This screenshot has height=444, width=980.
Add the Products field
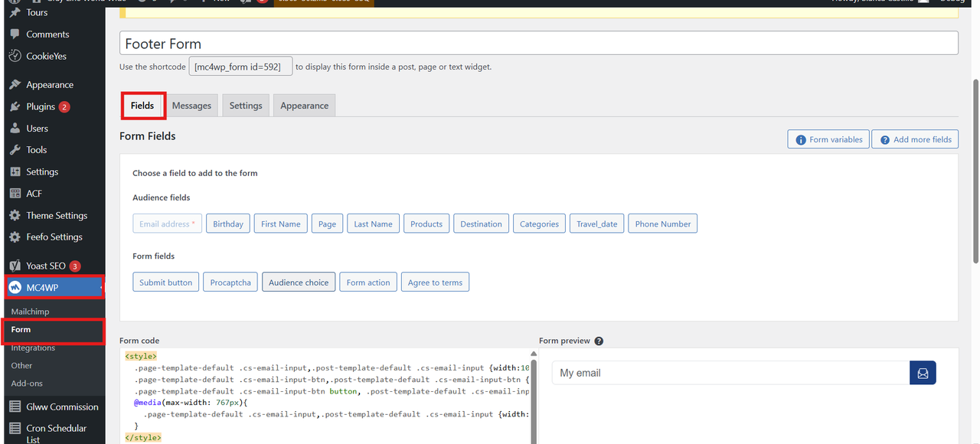[426, 224]
